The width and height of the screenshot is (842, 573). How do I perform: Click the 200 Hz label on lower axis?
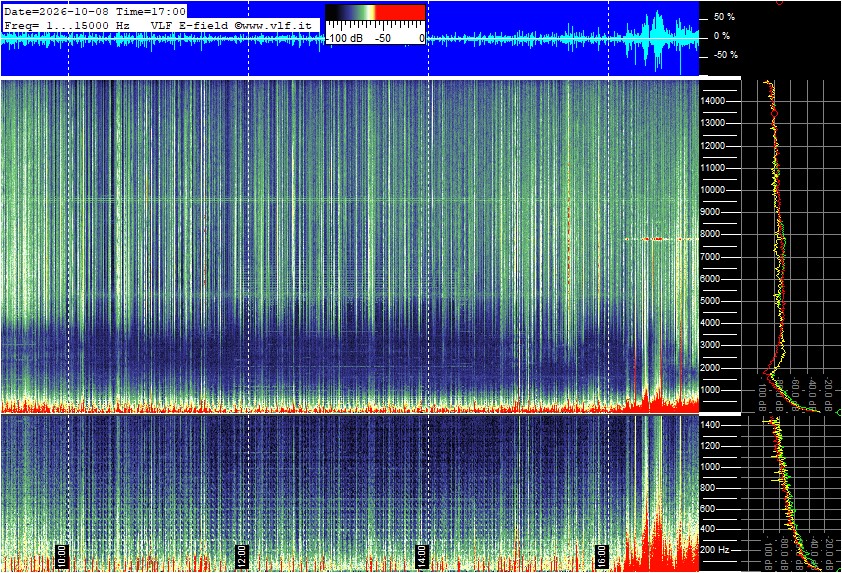(714, 550)
